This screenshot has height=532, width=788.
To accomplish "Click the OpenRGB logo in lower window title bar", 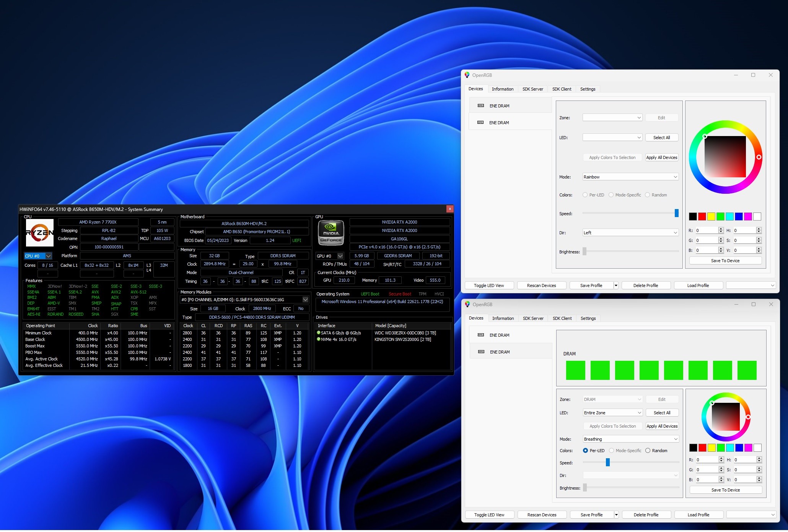I will tap(467, 304).
